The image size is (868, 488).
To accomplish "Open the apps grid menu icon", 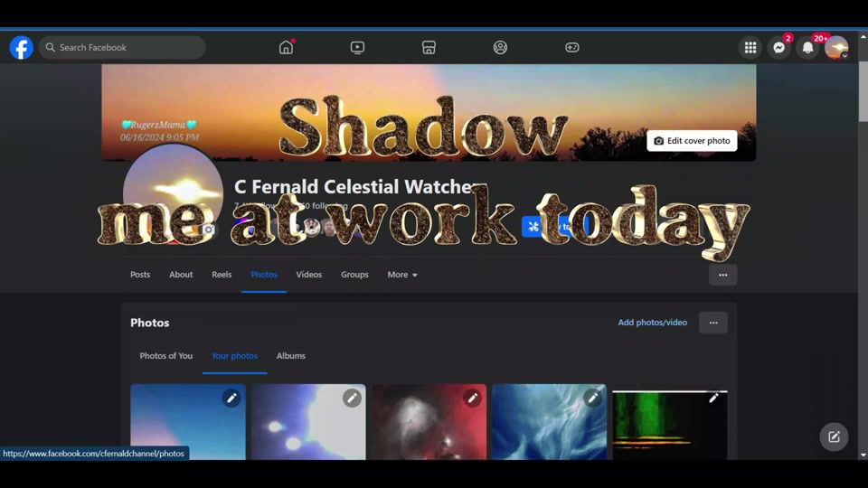I will pyautogui.click(x=750, y=48).
